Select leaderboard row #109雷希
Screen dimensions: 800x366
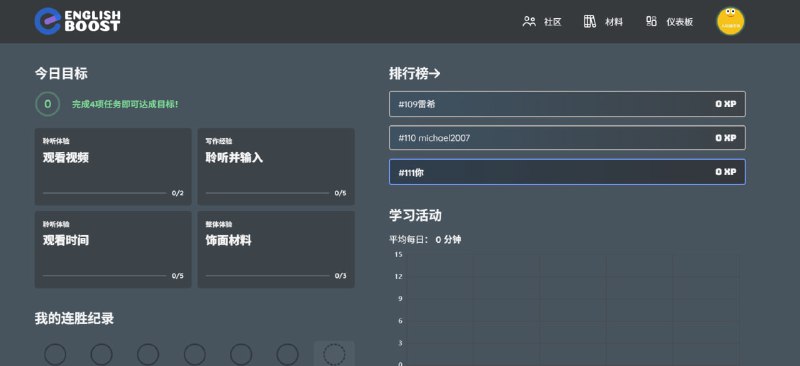click(567, 104)
